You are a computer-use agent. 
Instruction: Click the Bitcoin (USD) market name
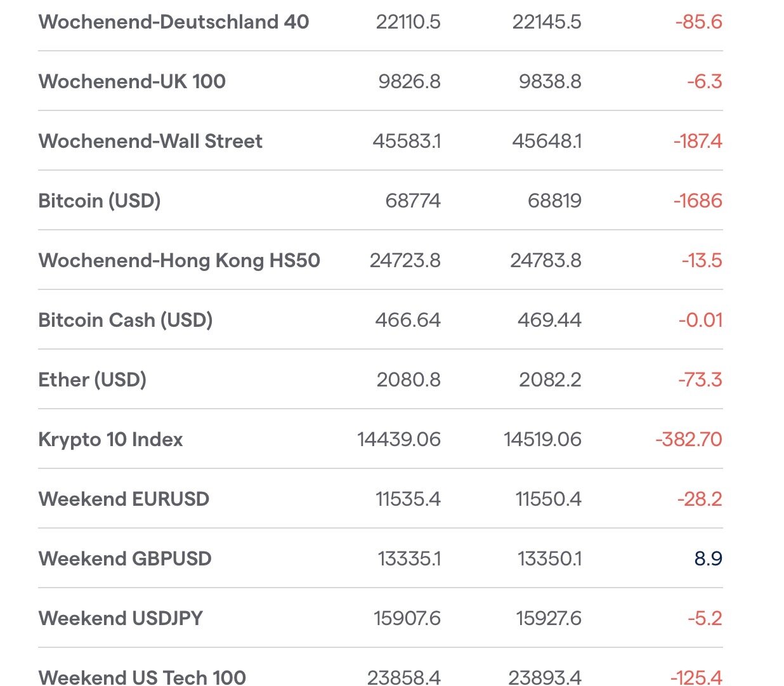coord(100,201)
